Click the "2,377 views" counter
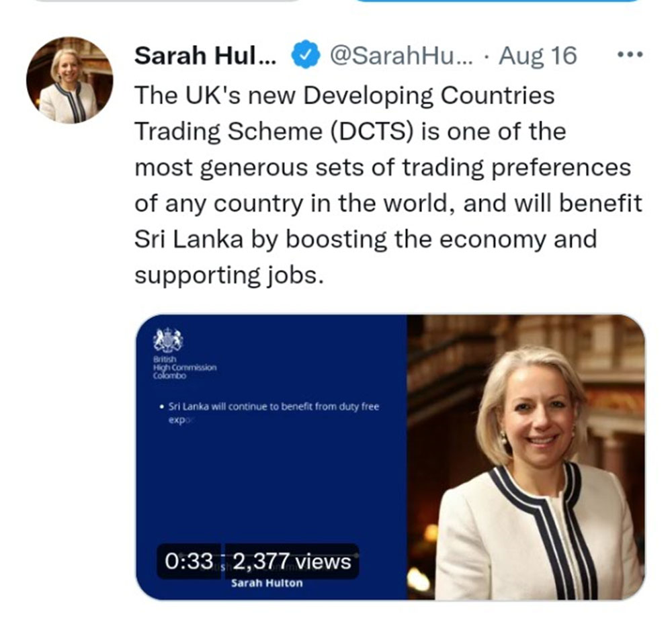Viewport: 672px width, 622px height. 292,562
